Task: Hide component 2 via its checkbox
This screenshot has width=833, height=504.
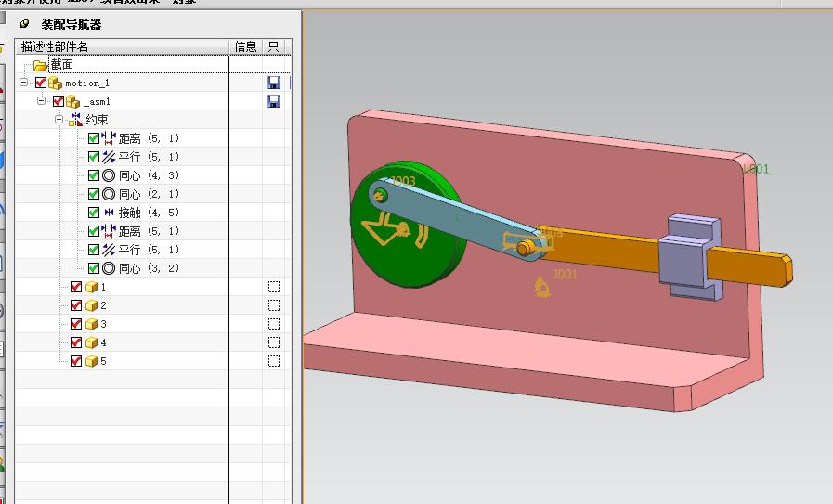Action: 76,305
